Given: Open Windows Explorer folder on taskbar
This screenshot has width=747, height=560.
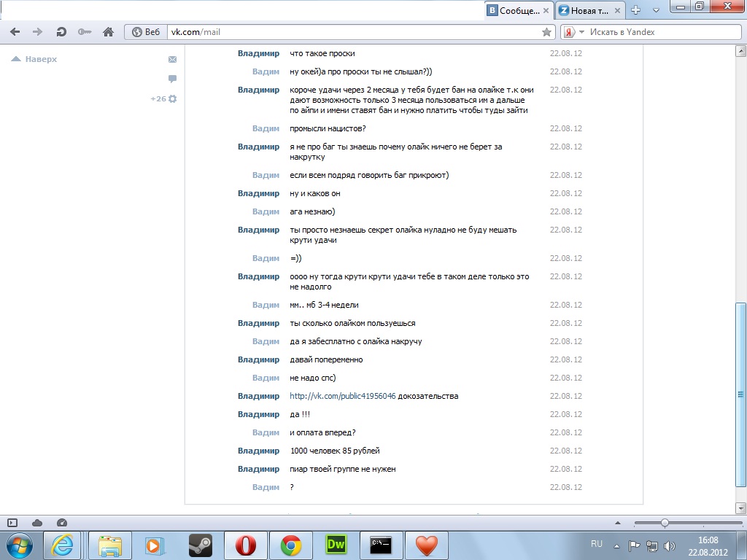Looking at the screenshot, I should click(110, 545).
